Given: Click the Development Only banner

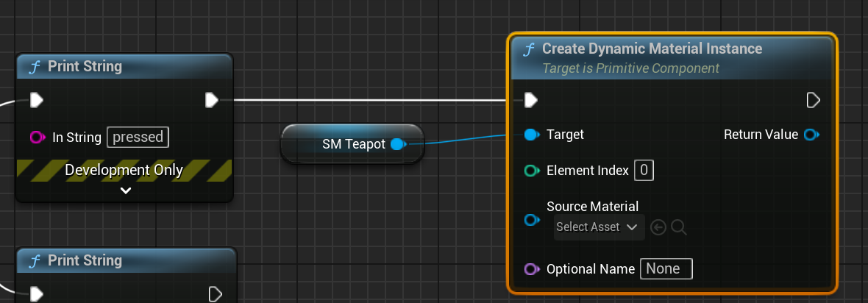Looking at the screenshot, I should coord(124,170).
